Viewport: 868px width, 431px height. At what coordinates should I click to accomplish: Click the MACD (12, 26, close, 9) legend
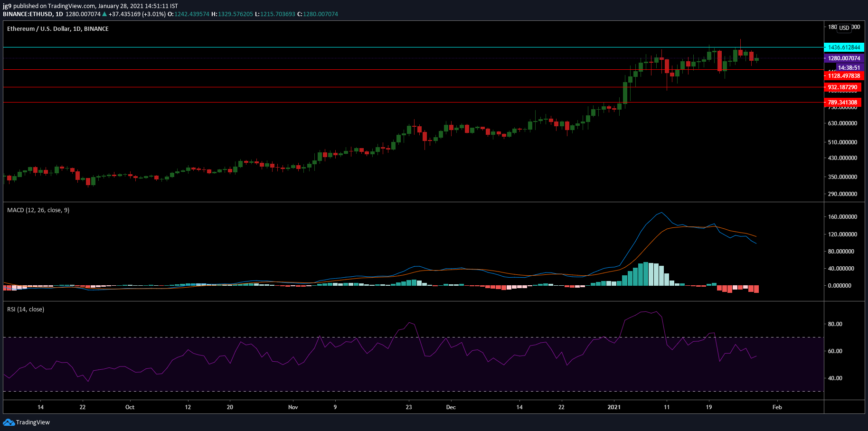click(38, 210)
